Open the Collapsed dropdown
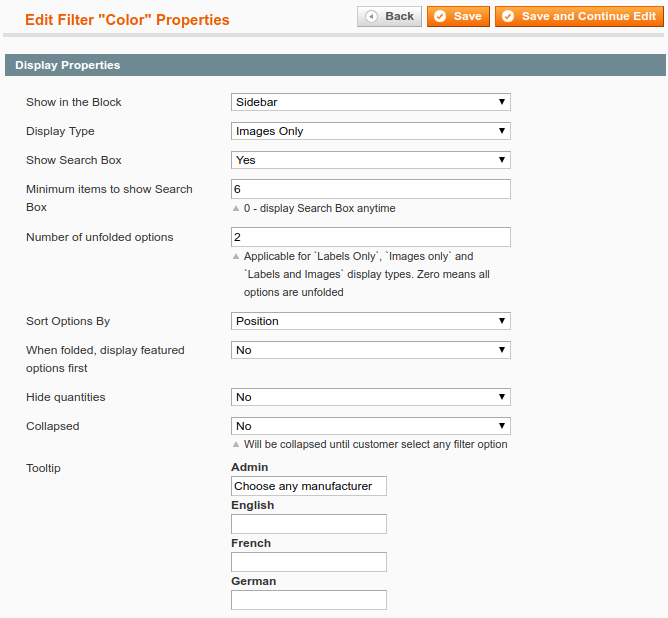 pyautogui.click(x=370, y=426)
